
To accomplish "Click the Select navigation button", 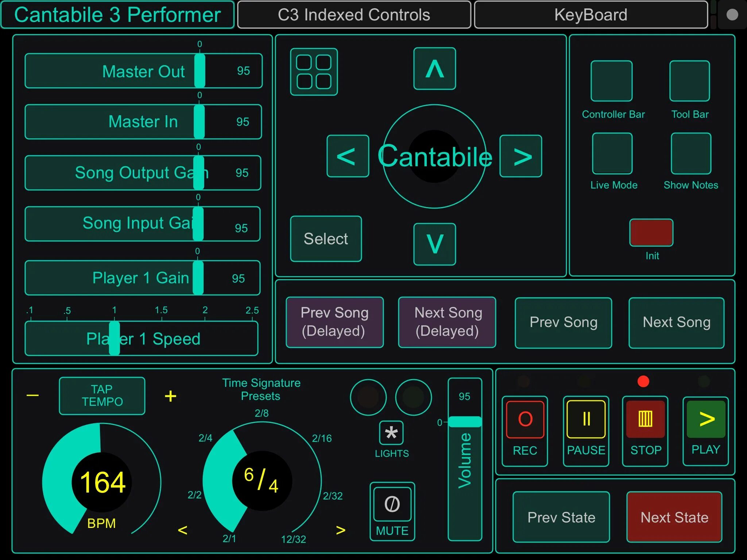I will click(326, 238).
